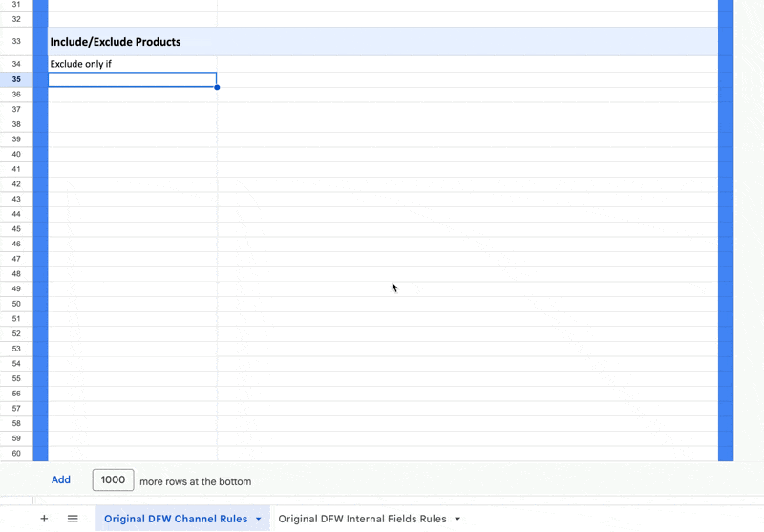Screen dimensions: 764x532
Task: Select row header 31 at the top
Action: (16, 5)
